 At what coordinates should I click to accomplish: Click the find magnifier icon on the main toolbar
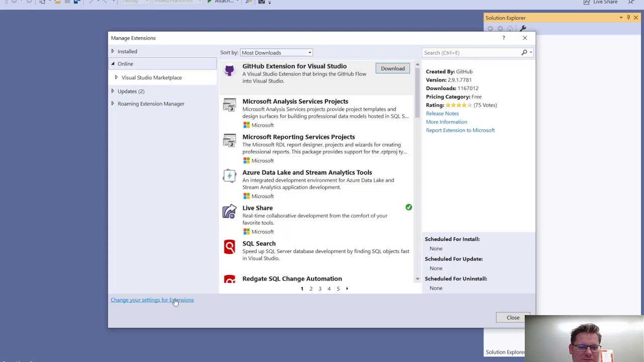click(248, 2)
